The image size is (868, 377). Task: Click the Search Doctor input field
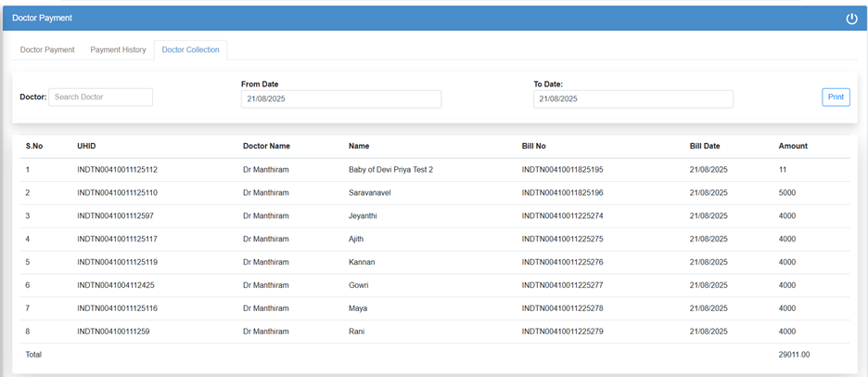tap(100, 97)
